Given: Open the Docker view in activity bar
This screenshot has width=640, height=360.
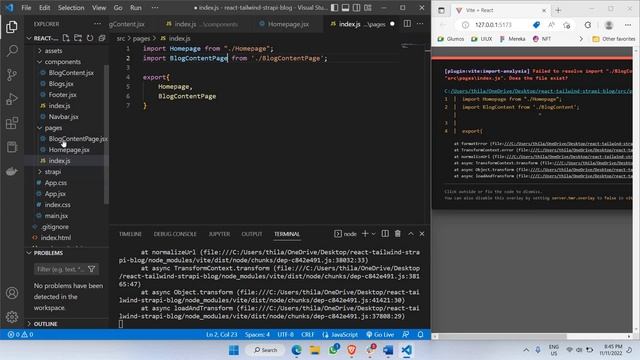Looking at the screenshot, I should pyautogui.click(x=12, y=171).
